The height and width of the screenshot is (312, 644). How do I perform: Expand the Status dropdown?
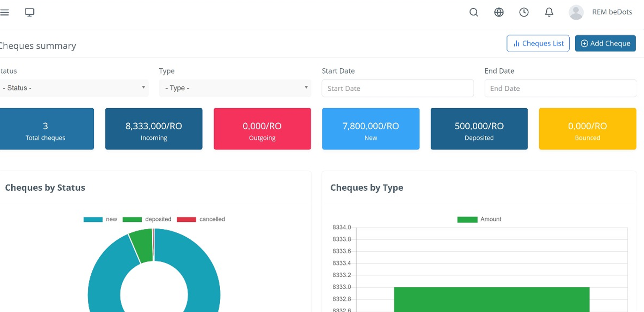click(x=74, y=88)
